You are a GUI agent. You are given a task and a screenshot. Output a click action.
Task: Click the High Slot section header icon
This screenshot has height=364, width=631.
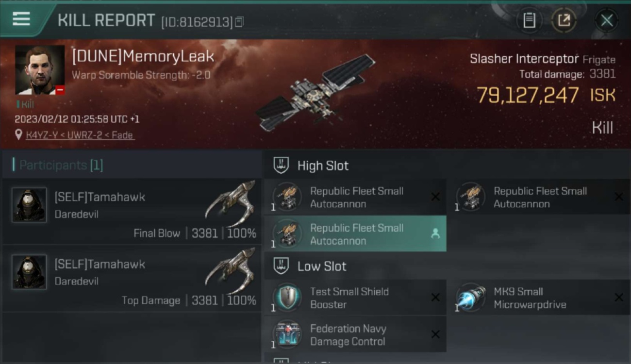coord(282,165)
